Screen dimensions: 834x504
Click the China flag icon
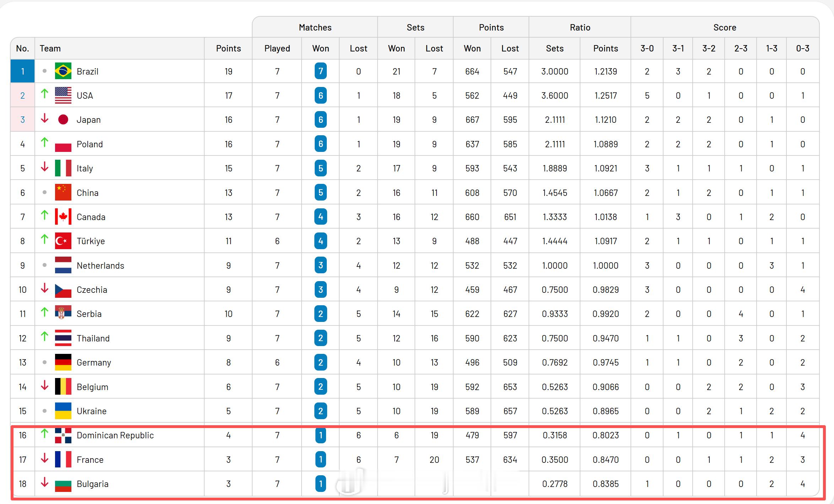pyautogui.click(x=63, y=192)
